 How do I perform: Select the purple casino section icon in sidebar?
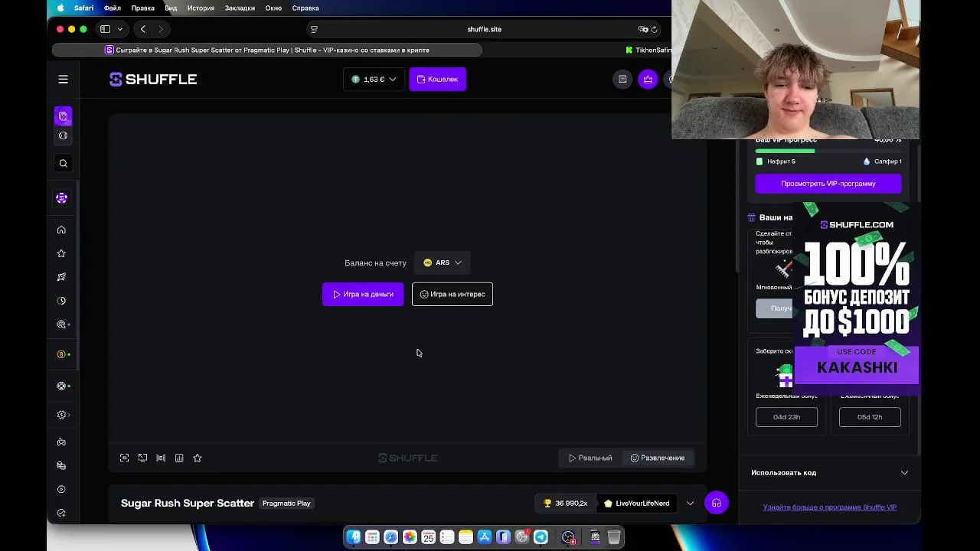click(x=64, y=116)
